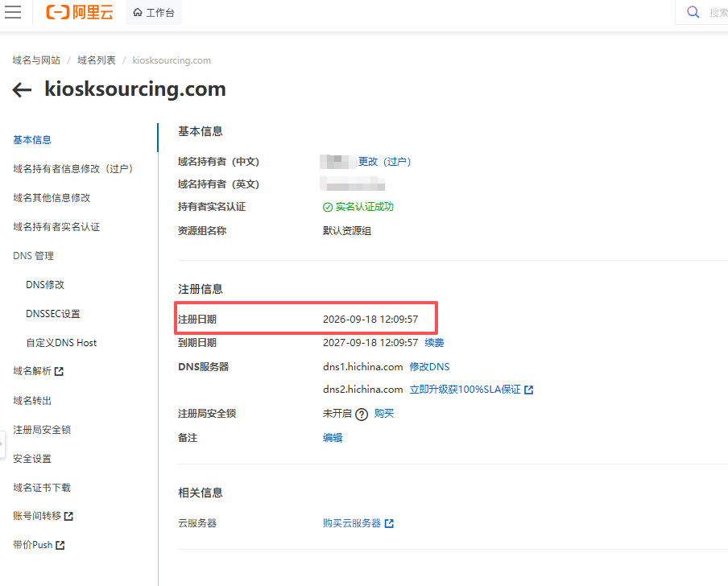Click the home icon beside 工作台
The image size is (728, 586).
click(138, 13)
